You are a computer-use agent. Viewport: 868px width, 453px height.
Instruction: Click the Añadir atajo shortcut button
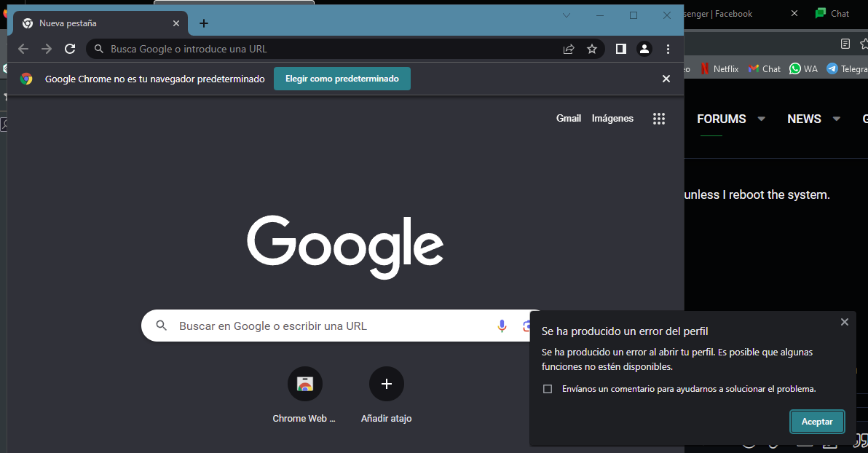tap(387, 394)
